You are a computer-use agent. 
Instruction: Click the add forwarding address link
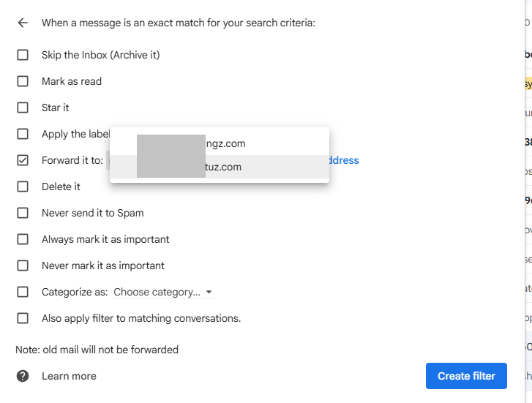point(344,160)
